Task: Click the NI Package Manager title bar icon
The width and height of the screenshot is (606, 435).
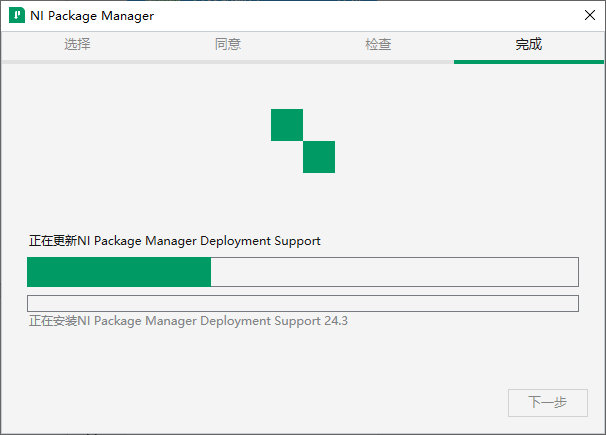Action: tap(17, 16)
